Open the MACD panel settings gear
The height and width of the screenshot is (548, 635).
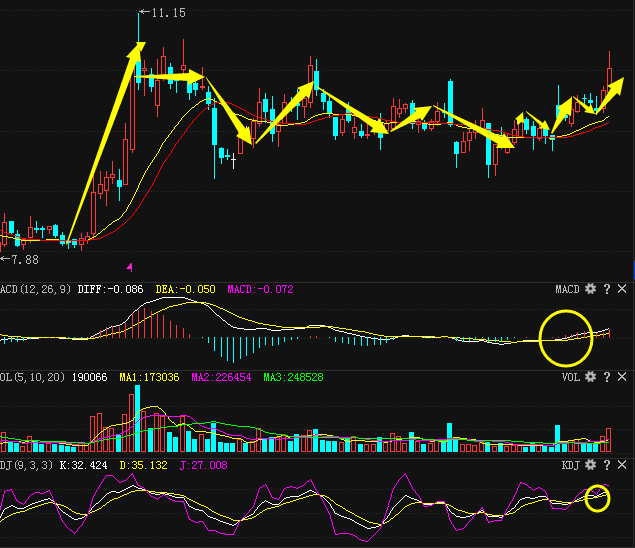590,289
